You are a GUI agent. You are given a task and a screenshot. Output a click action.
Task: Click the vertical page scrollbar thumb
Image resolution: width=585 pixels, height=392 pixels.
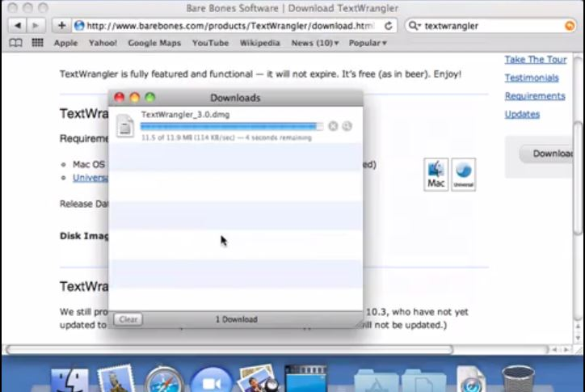[x=578, y=177]
